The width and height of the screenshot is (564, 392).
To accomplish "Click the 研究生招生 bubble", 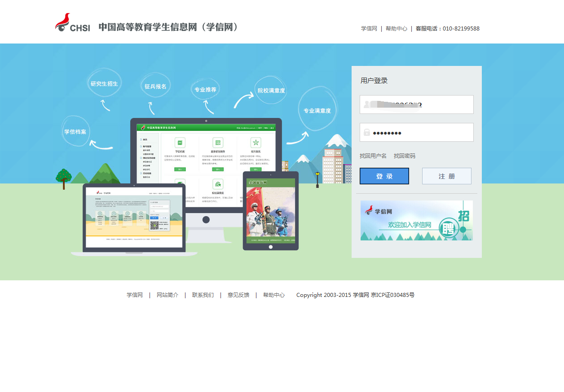I will coord(104,83).
